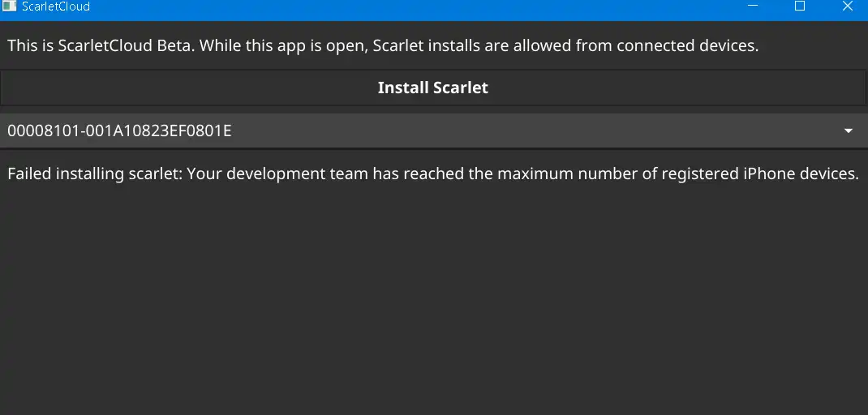Click left edge of the Install Scarlet button
868x415 pixels.
tap(11, 88)
